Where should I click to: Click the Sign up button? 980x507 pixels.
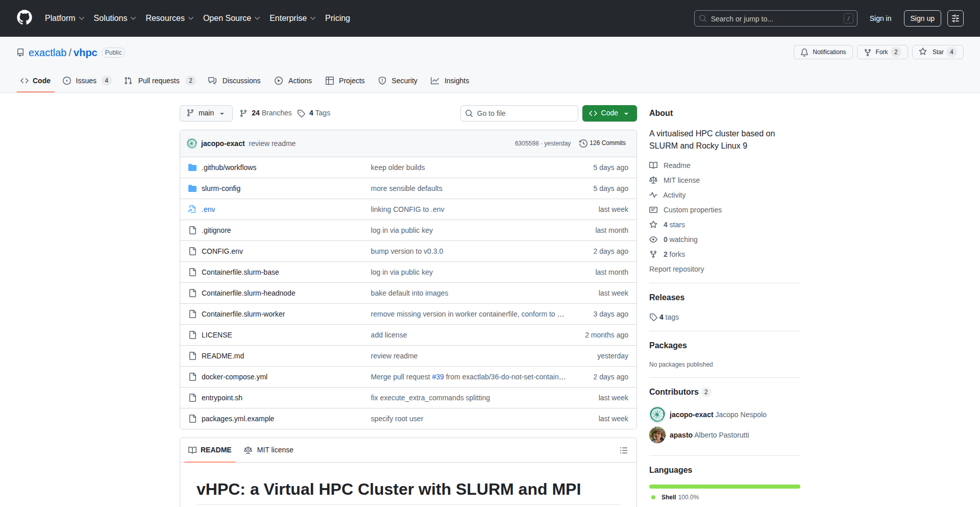[922, 18]
